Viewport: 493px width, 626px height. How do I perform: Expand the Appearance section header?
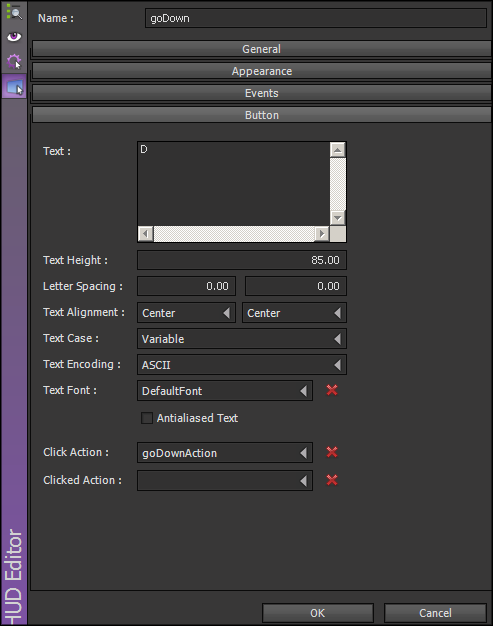click(261, 71)
